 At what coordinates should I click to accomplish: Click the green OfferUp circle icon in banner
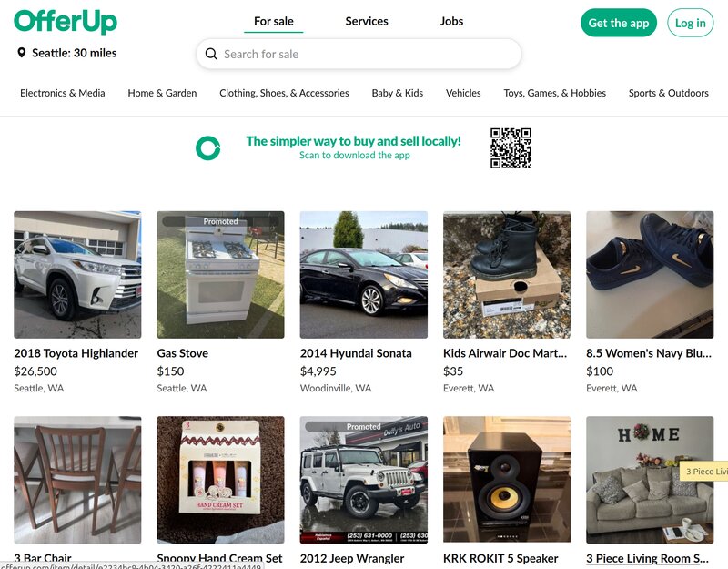pos(207,144)
